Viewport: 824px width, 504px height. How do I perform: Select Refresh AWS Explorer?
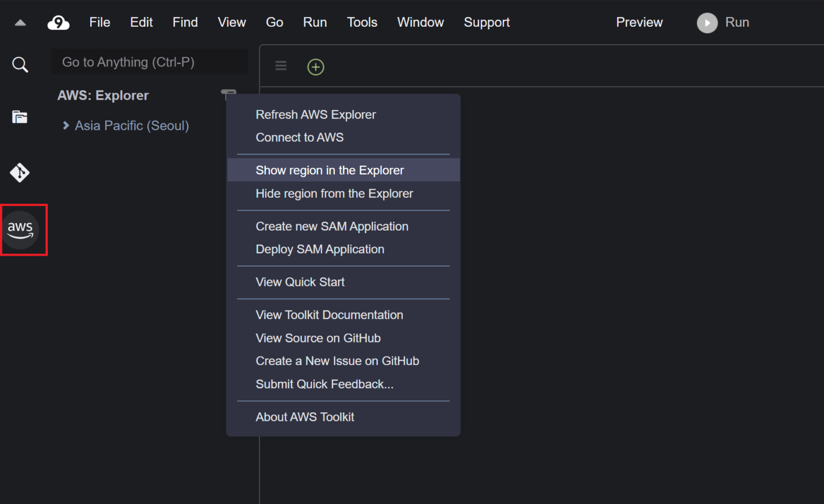(x=315, y=115)
